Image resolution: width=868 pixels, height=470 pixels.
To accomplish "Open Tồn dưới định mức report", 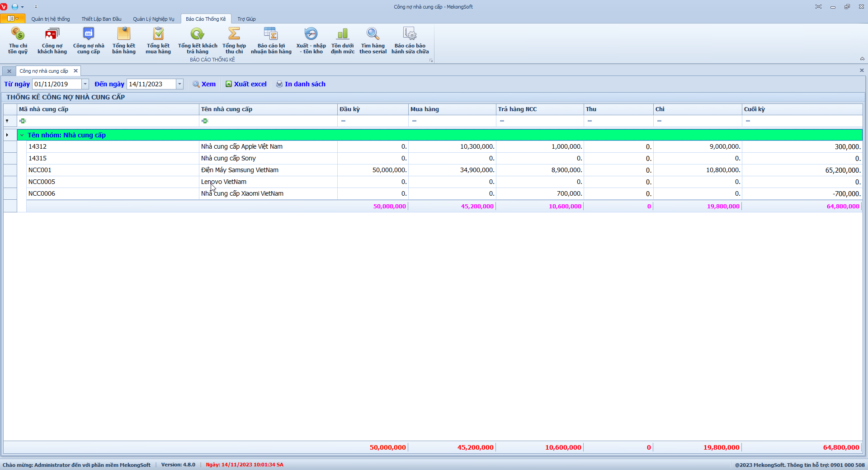I will click(x=343, y=41).
